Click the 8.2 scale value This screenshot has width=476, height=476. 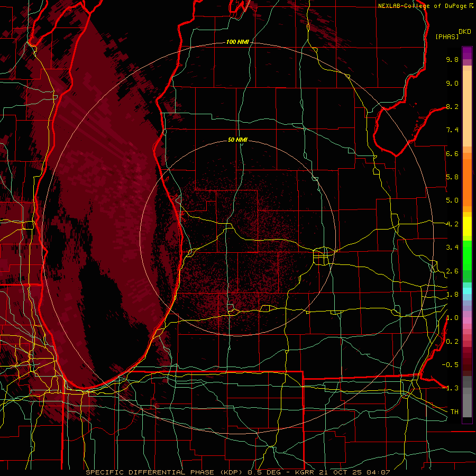pos(452,106)
